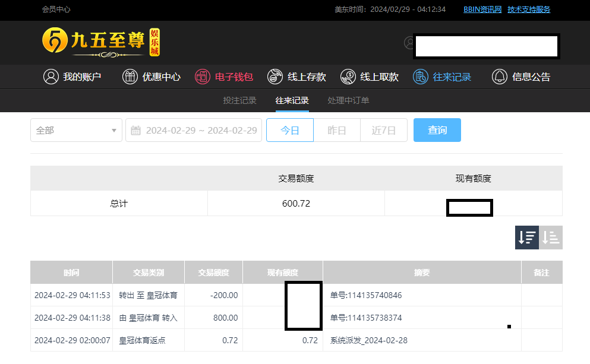Click 优惠中心 menu label
The image size is (590, 364).
(x=162, y=77)
